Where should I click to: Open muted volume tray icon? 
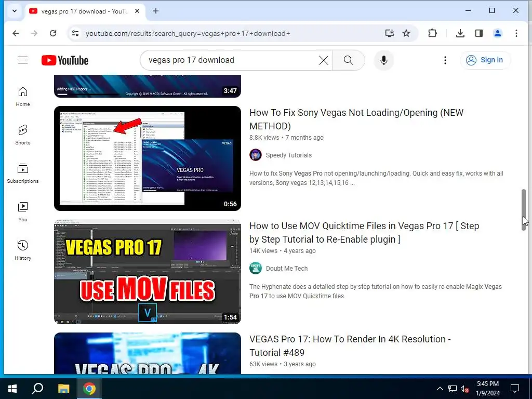click(x=464, y=389)
